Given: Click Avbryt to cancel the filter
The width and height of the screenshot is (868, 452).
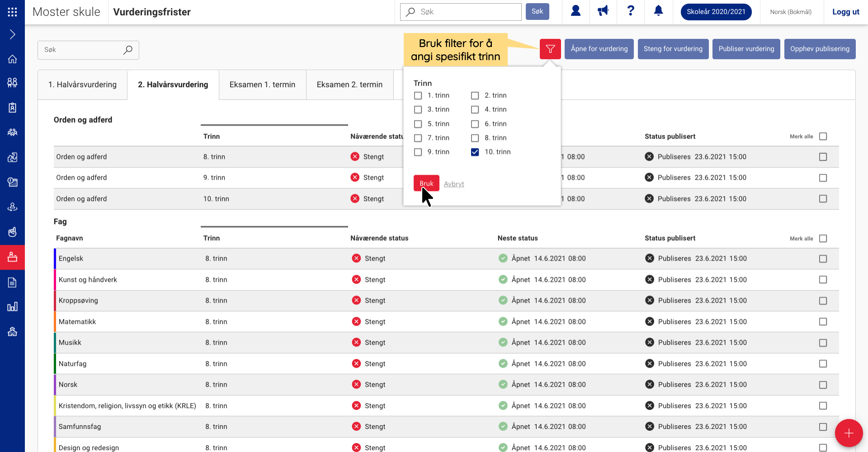Looking at the screenshot, I should click(454, 184).
